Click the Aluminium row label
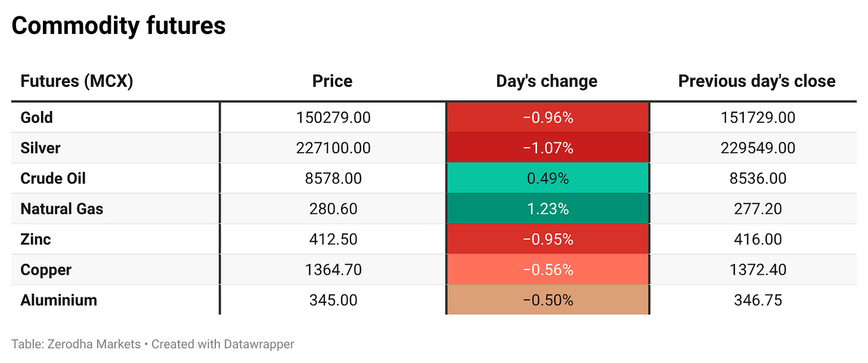 (x=58, y=300)
